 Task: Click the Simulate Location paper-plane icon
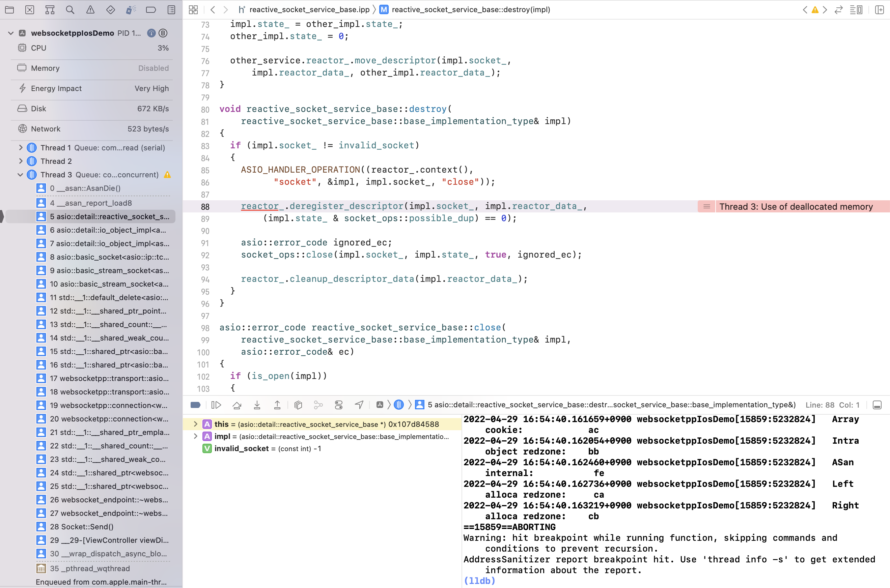click(x=359, y=405)
